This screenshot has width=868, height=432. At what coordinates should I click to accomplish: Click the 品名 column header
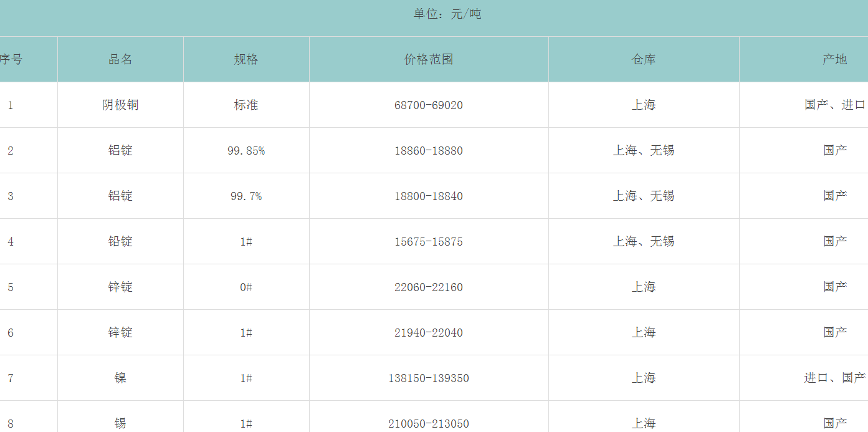click(120, 59)
